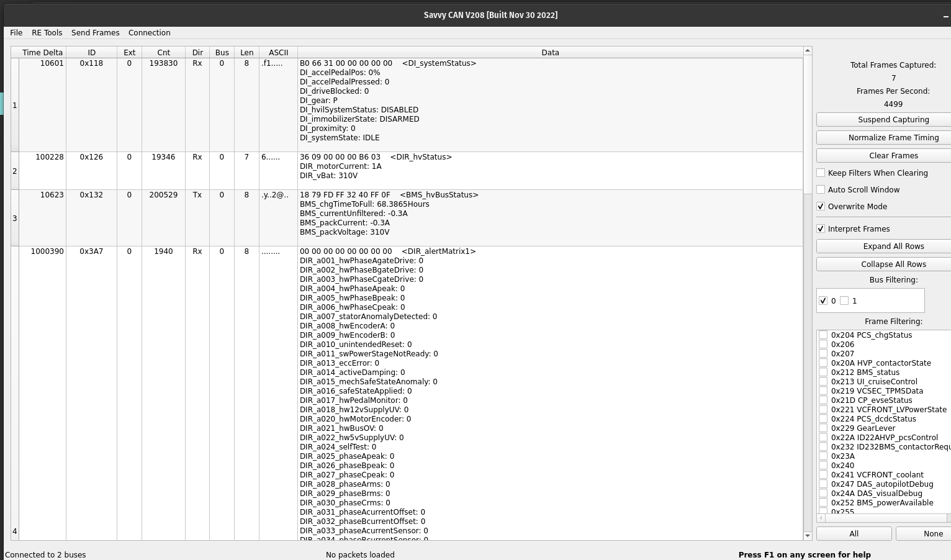The image size is (951, 560).
Task: Click the frame table scroll-down arrow
Action: click(808, 536)
